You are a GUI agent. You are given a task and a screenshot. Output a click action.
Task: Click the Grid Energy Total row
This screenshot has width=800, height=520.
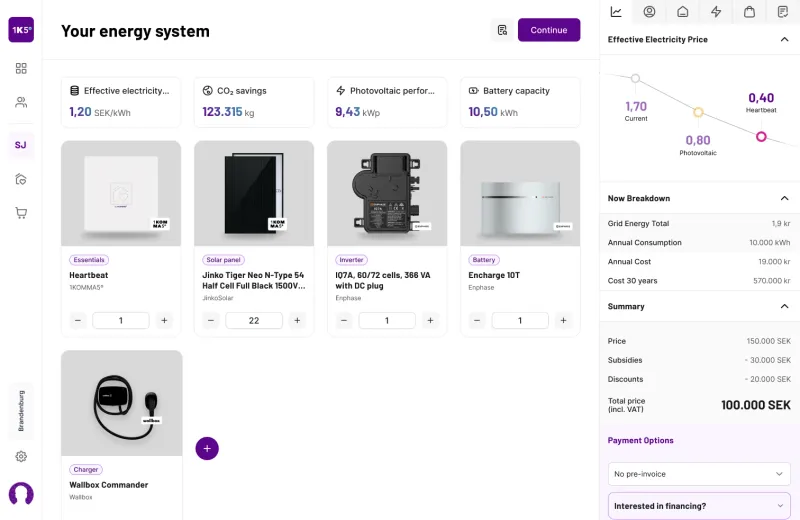click(699, 224)
